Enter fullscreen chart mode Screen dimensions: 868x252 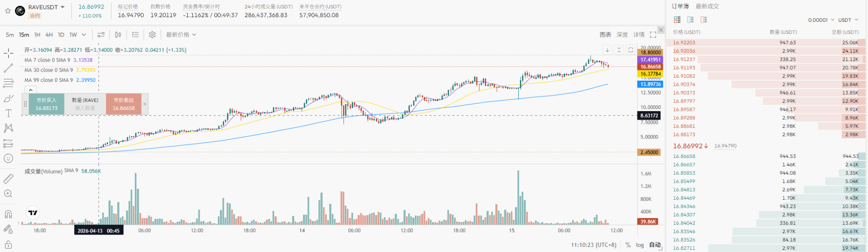pos(653,35)
